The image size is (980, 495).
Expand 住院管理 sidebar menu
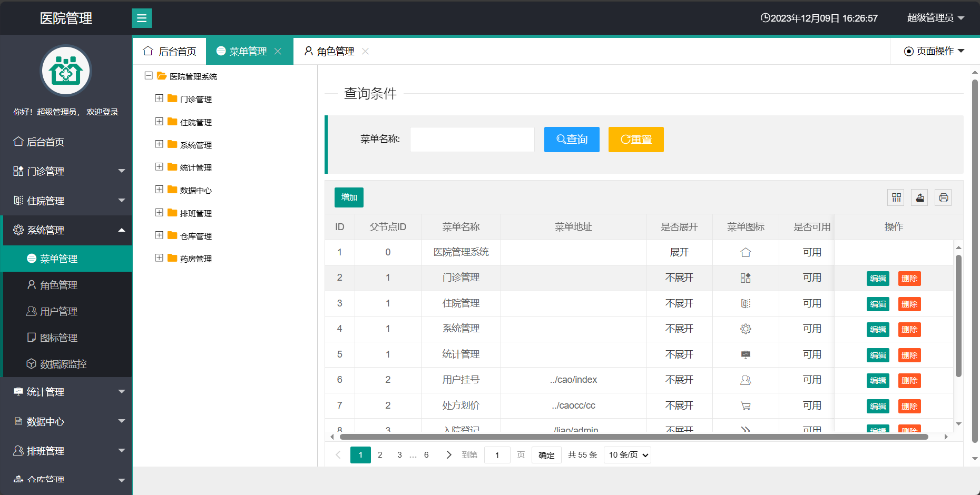tap(66, 201)
